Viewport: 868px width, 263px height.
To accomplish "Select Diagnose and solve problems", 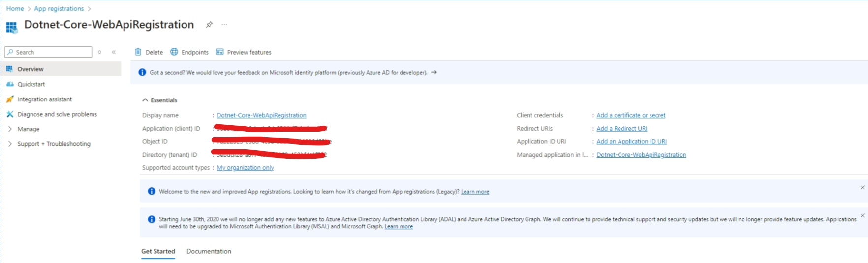I will tap(57, 114).
